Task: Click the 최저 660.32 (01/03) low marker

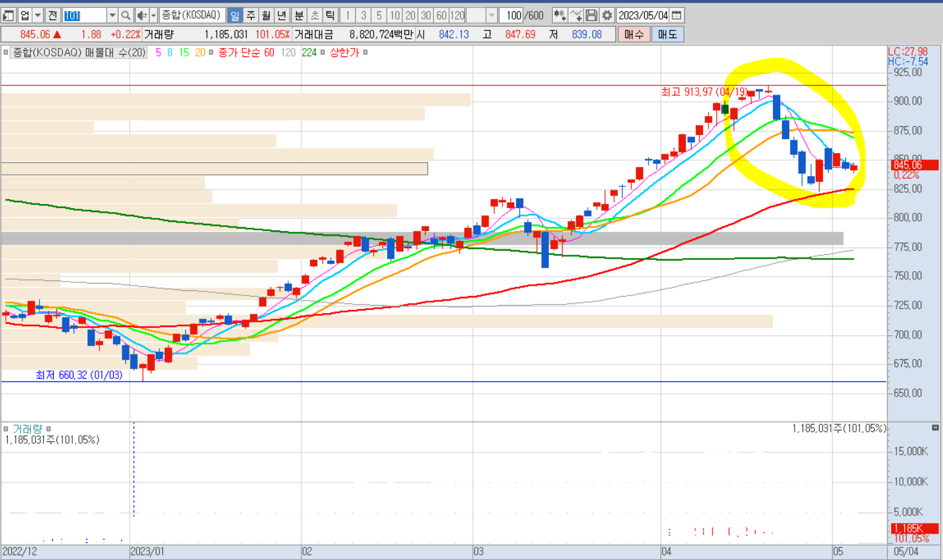Action: click(x=79, y=375)
